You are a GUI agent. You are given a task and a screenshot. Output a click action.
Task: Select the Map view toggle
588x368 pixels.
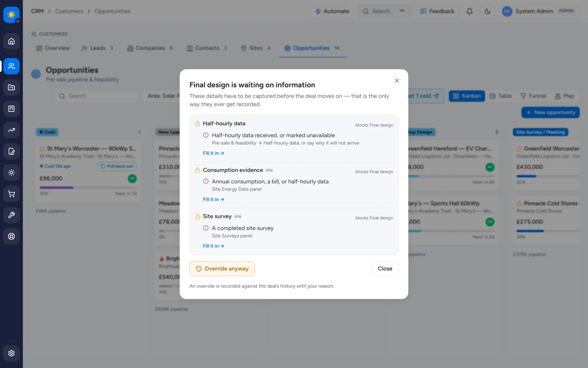[x=564, y=96]
